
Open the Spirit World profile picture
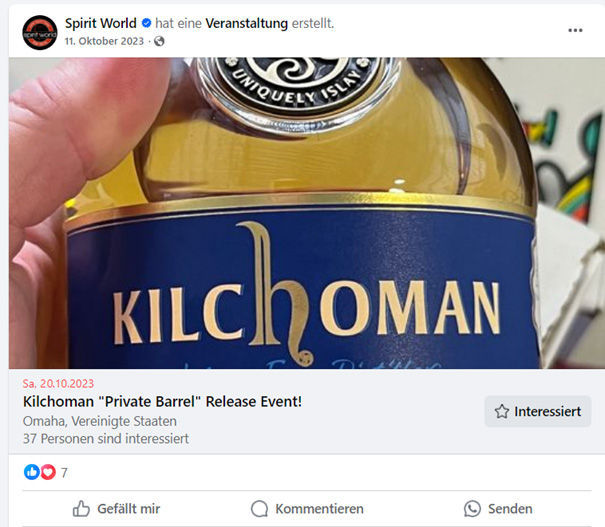(40, 33)
